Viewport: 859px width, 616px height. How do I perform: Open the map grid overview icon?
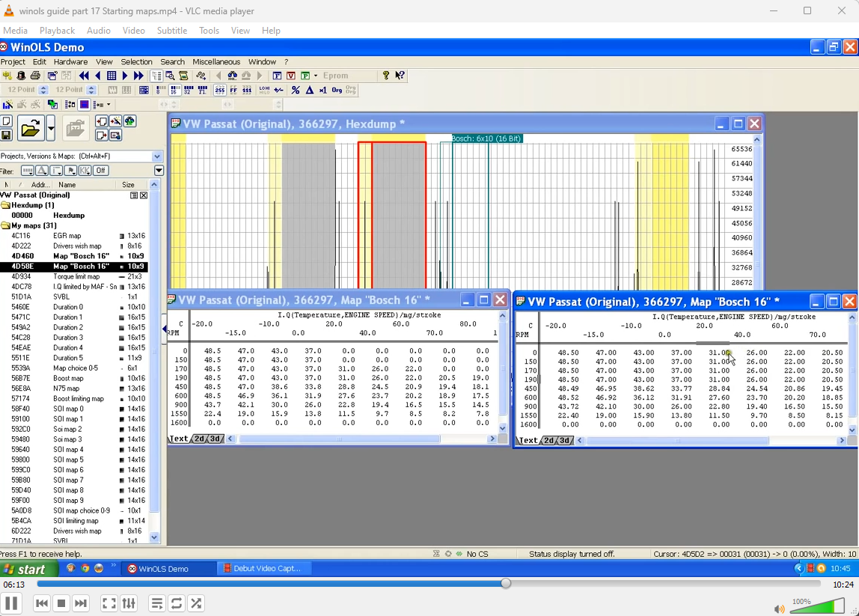pyautogui.click(x=111, y=76)
